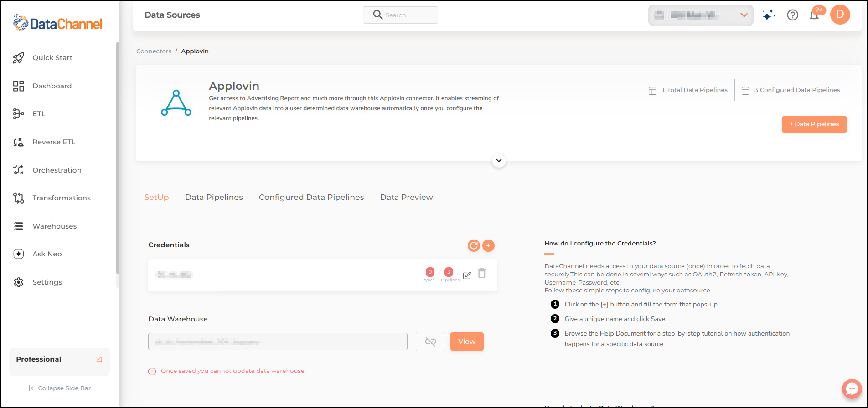
Task: Click the Warehouses stack icon
Action: coord(18,226)
